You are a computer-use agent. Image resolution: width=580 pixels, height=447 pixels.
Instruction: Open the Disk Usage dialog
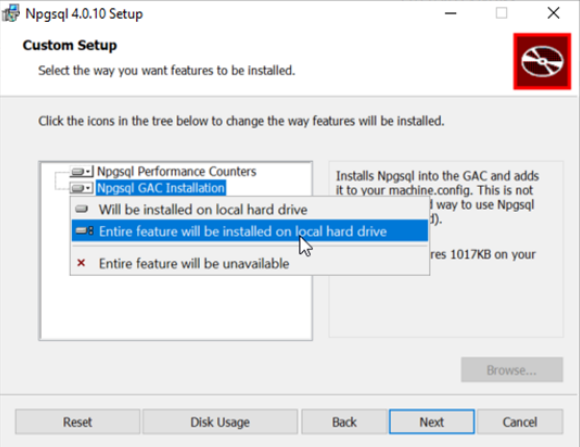tap(220, 422)
